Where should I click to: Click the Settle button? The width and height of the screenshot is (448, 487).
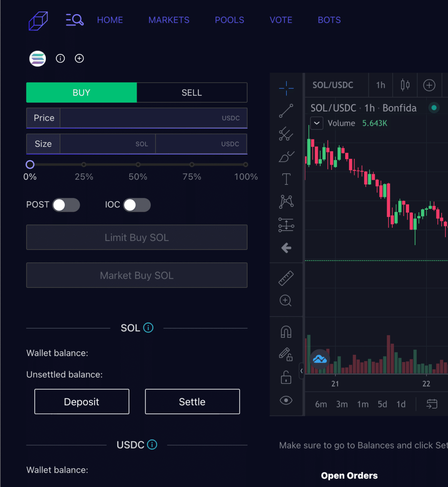tap(192, 401)
